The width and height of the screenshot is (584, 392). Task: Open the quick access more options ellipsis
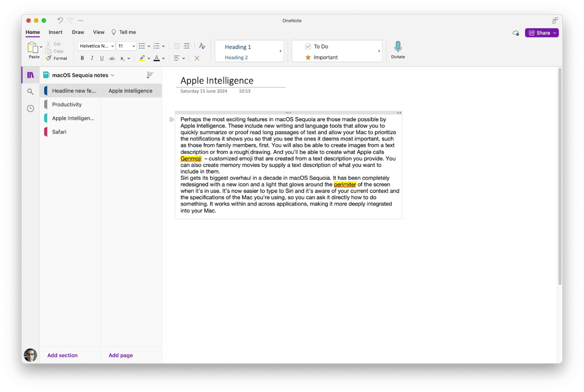[x=81, y=21]
